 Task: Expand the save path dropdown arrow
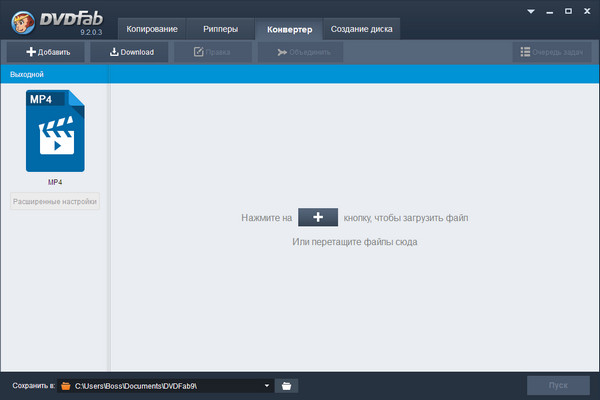coord(267,385)
